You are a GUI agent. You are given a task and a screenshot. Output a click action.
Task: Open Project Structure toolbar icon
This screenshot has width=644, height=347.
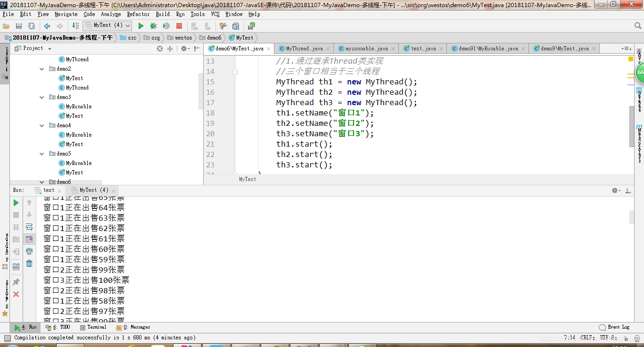236,26
